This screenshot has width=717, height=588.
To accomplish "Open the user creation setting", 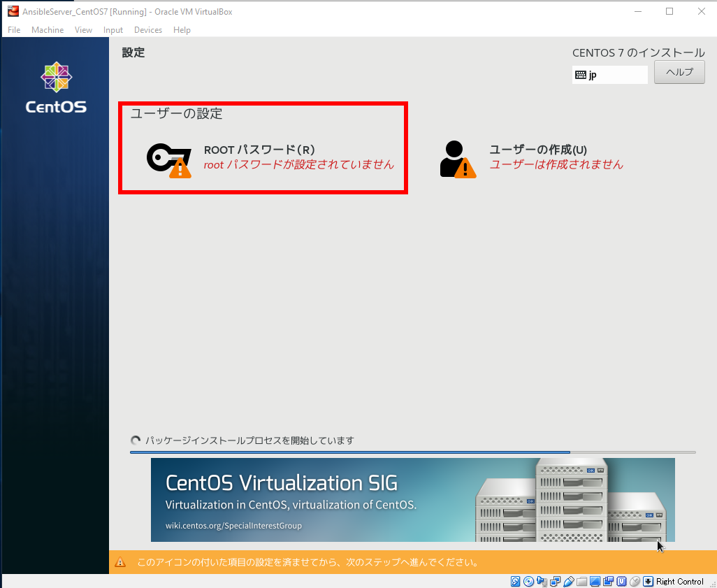I will [x=531, y=158].
